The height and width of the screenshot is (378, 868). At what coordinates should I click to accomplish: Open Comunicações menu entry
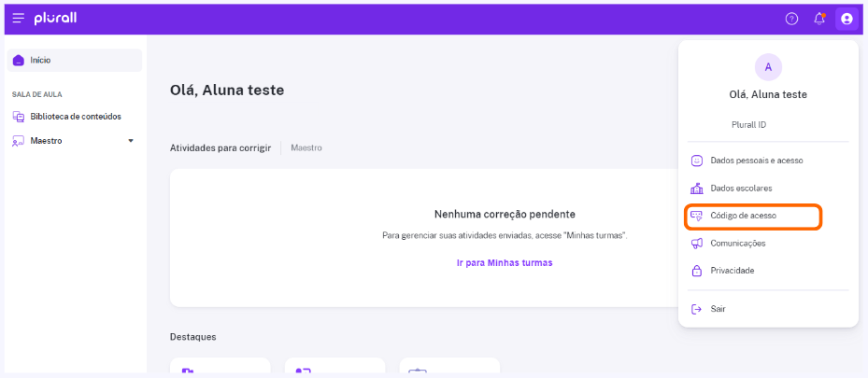[768, 244]
